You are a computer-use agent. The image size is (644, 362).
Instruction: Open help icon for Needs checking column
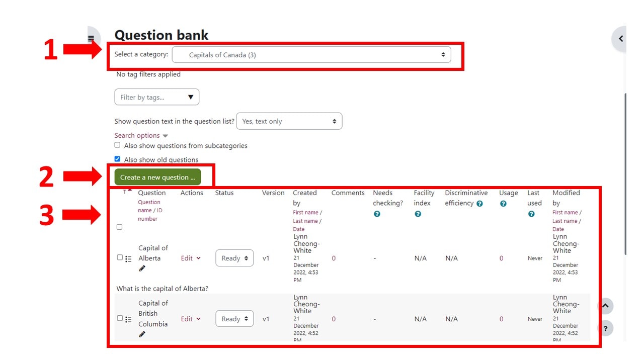tap(377, 214)
